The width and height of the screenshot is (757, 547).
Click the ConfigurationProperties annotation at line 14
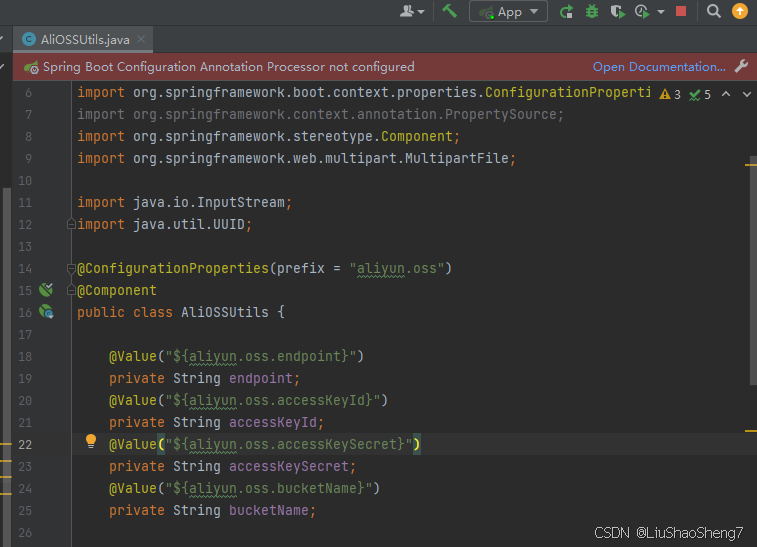click(173, 268)
